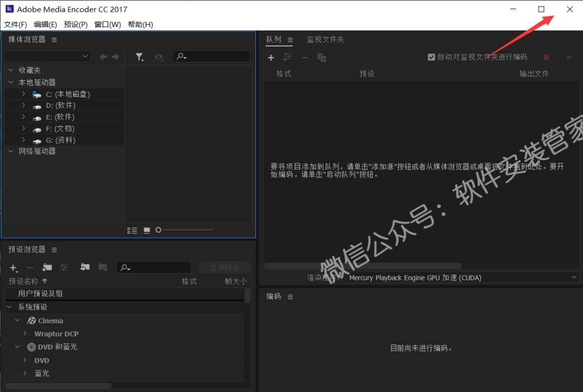The width and height of the screenshot is (583, 392).
Task: Click the create new preset plus icon
Action: (13, 268)
